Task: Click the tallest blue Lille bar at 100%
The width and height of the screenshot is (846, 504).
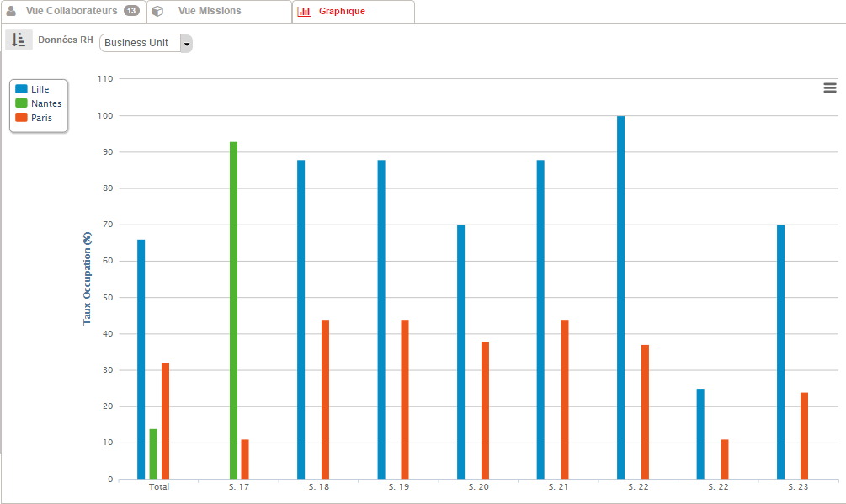Action: click(x=620, y=298)
